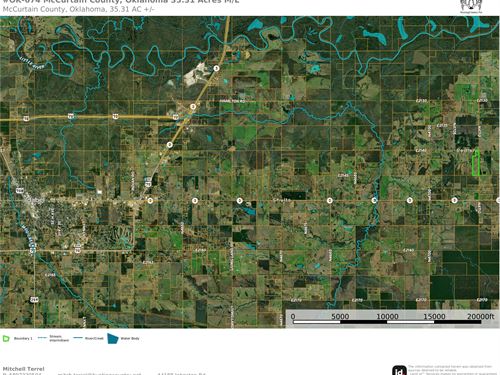Image resolution: width=500 pixels, height=375 pixels.
Task: Select the intermittent Stream legend line symbol
Action: coord(42,338)
